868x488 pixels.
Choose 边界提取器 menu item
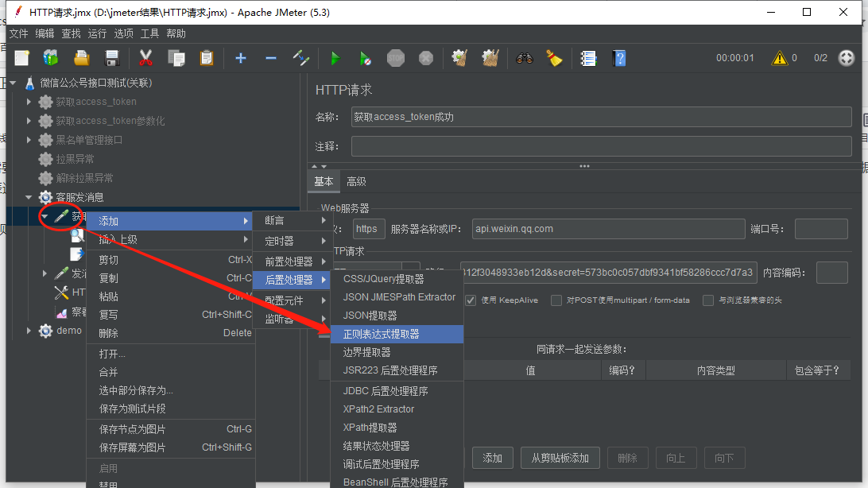click(397, 352)
